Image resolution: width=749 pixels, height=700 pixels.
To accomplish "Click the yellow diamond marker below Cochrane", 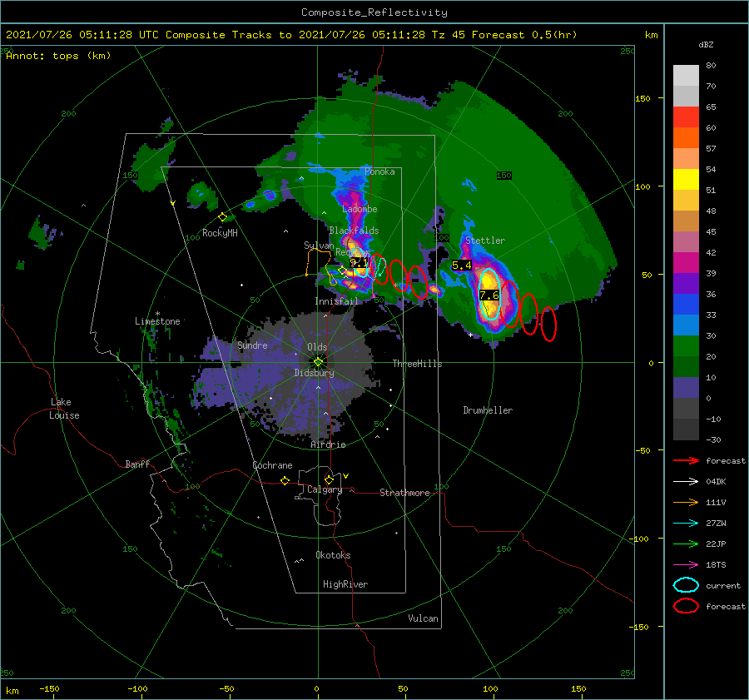I will click(285, 480).
